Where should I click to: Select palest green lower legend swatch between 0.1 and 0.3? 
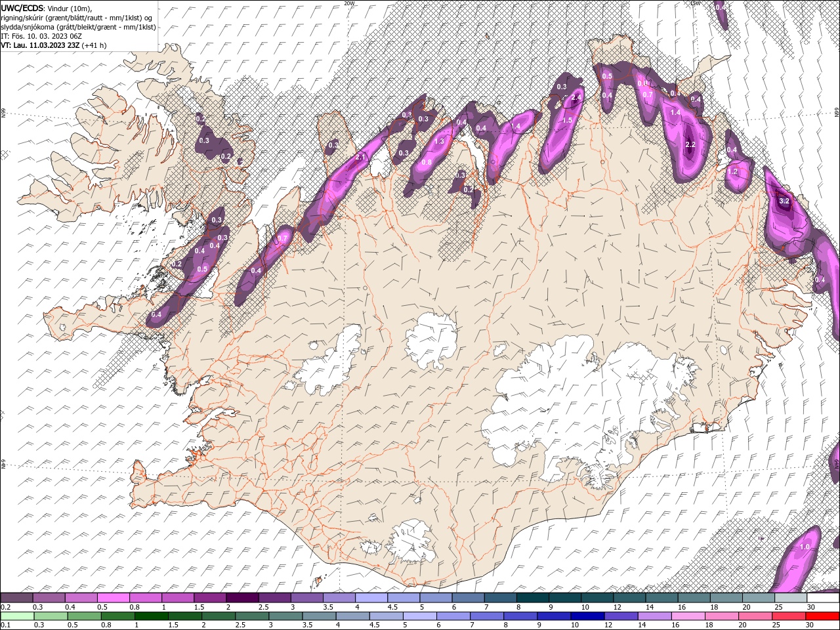coord(17,616)
